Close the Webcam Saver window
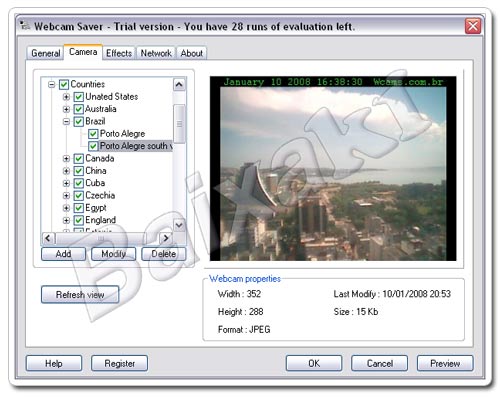The width and height of the screenshot is (500, 397). coord(473,26)
